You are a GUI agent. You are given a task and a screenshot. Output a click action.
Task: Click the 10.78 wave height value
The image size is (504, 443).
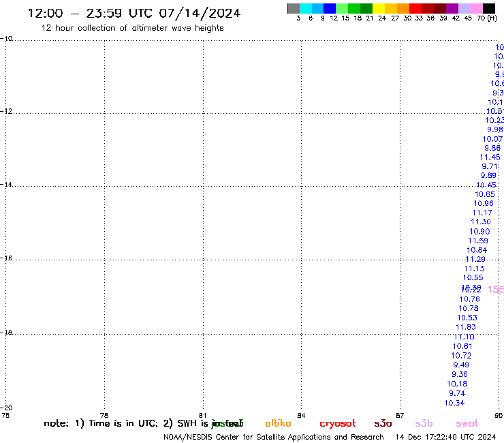click(469, 309)
